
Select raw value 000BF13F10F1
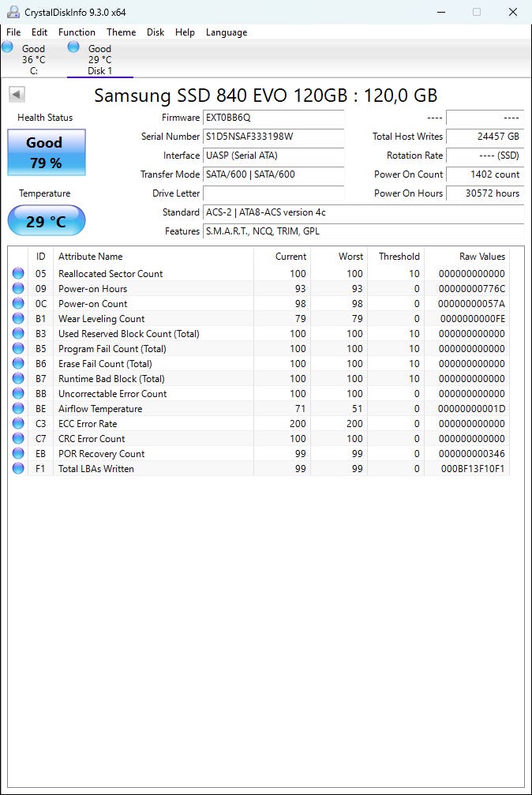click(x=473, y=469)
